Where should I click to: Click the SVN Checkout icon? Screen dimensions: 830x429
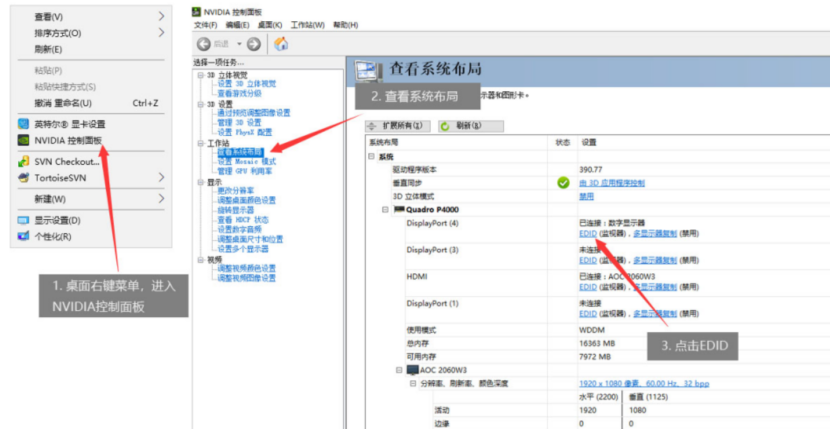click(23, 162)
